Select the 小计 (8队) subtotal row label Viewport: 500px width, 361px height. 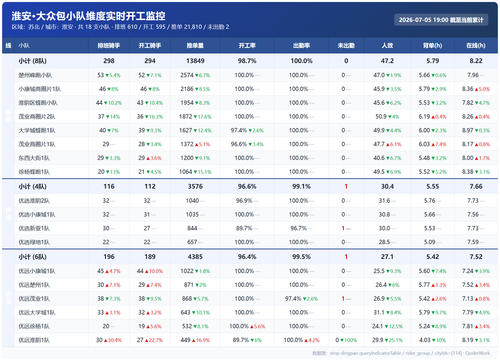[32, 61]
